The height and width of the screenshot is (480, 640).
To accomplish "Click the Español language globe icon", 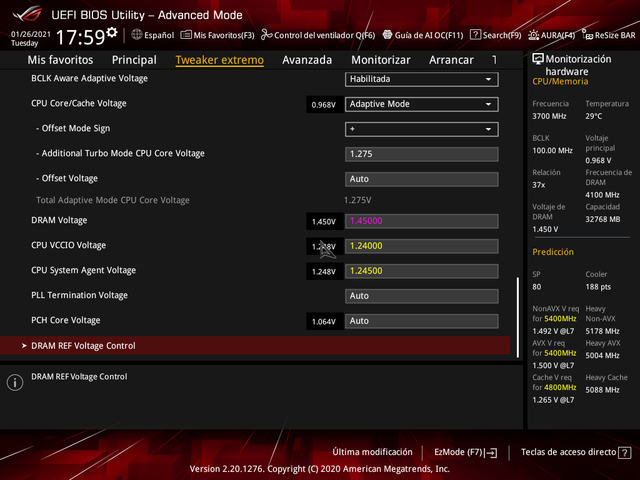I will point(137,35).
